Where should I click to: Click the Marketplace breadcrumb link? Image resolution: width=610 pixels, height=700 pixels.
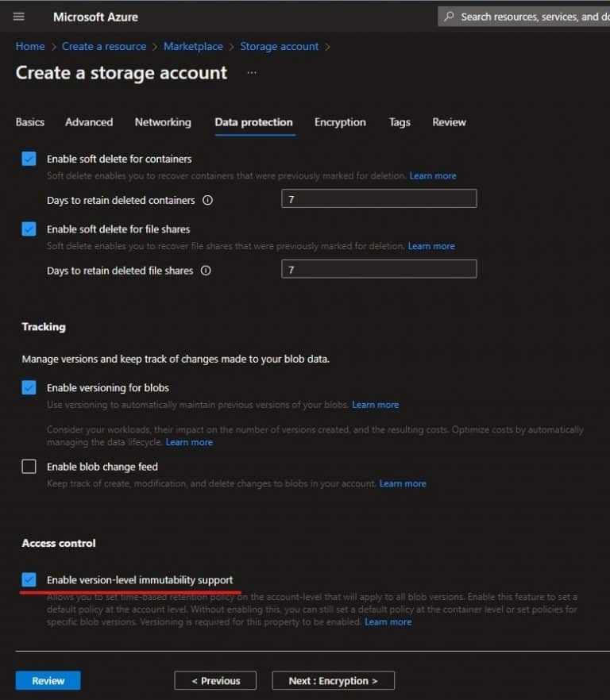coord(193,46)
